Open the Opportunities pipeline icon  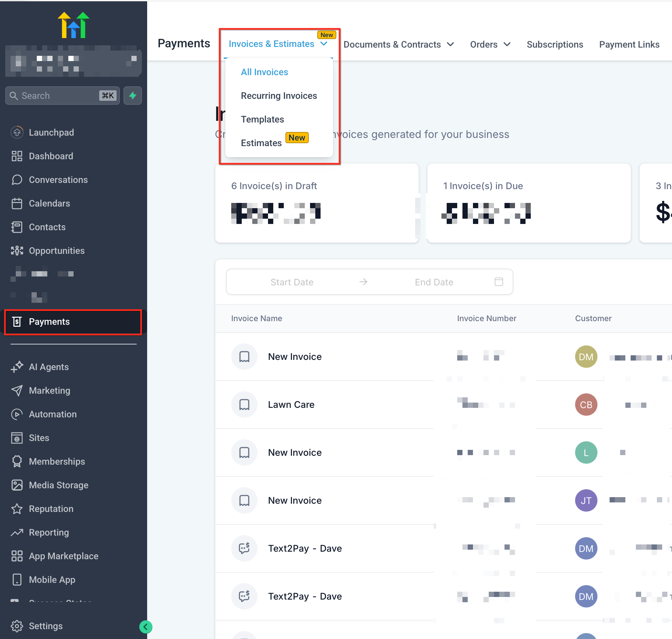(x=17, y=251)
